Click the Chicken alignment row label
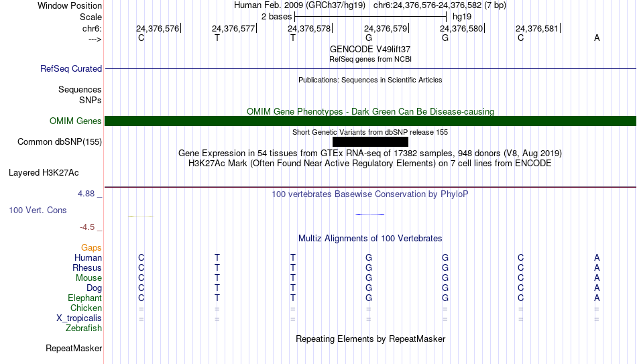637x364 pixels. click(86, 308)
